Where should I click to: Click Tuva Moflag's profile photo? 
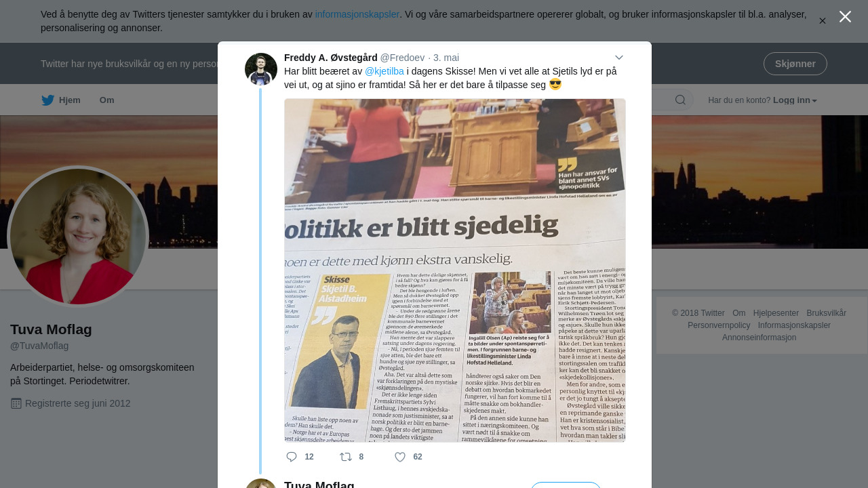tap(78, 237)
